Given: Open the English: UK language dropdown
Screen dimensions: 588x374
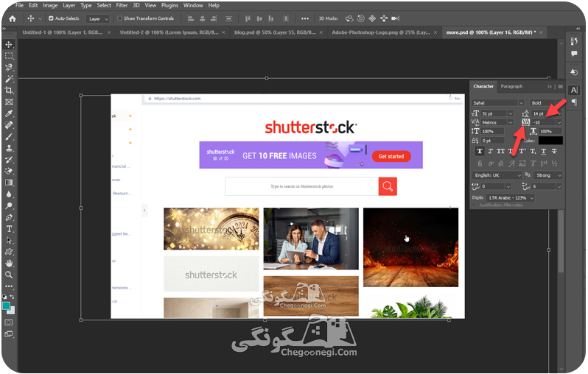Looking at the screenshot, I should point(497,175).
